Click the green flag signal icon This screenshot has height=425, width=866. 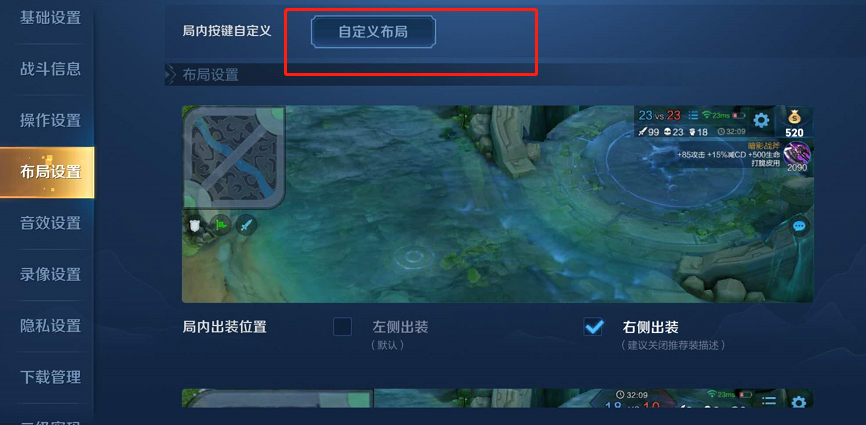[221, 225]
